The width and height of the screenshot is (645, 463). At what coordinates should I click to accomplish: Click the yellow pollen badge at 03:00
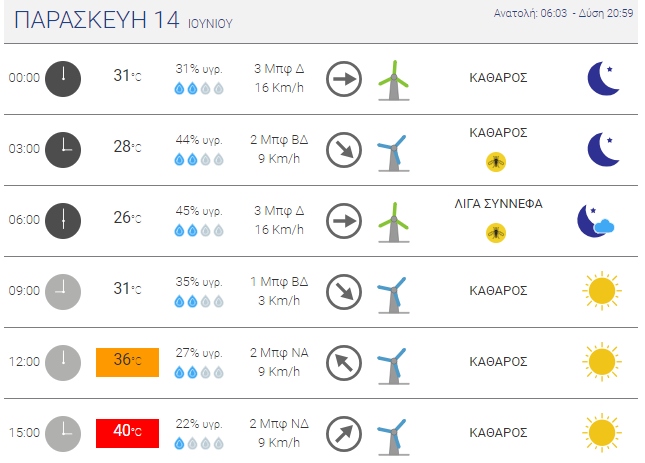pos(497,161)
